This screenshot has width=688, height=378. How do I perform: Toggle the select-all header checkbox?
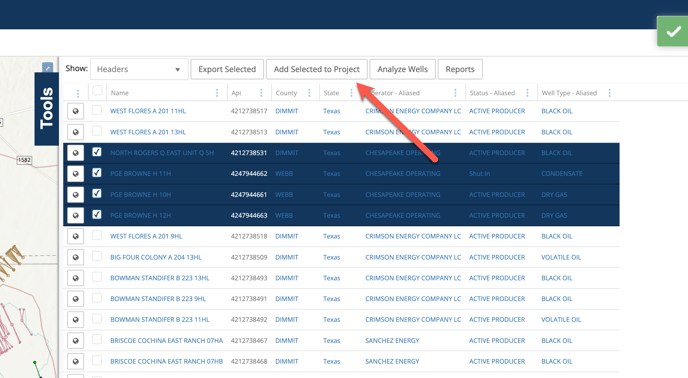click(97, 90)
